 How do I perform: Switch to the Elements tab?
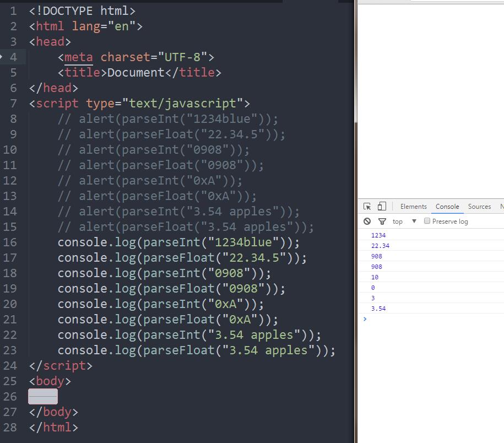tap(413, 207)
